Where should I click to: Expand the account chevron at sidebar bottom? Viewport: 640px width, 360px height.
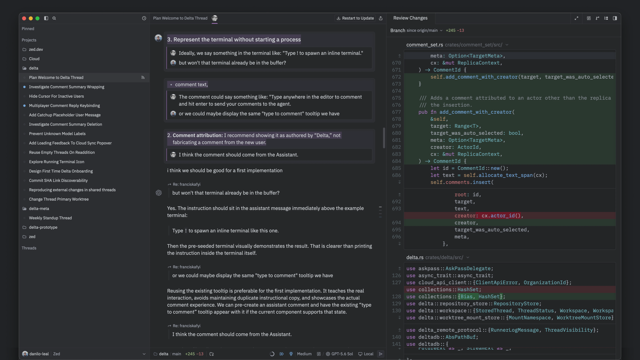[x=144, y=354]
